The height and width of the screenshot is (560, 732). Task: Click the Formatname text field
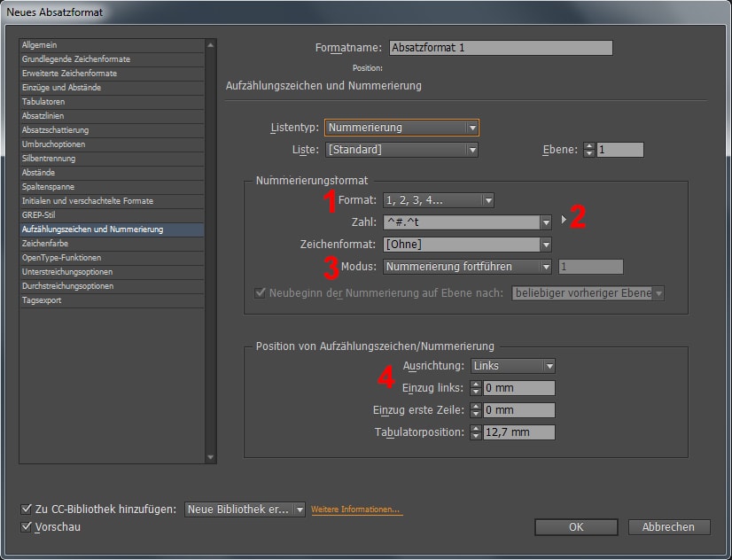coord(500,48)
